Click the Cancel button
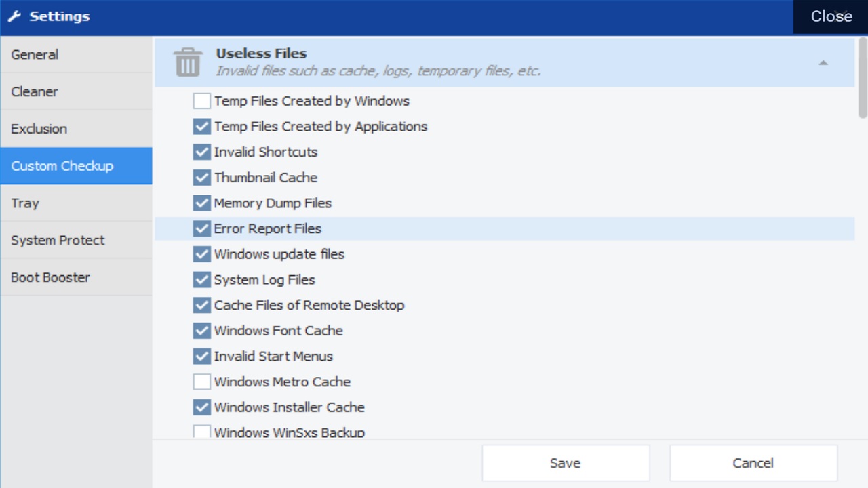Screen dimensions: 868x488 pyautogui.click(x=753, y=463)
